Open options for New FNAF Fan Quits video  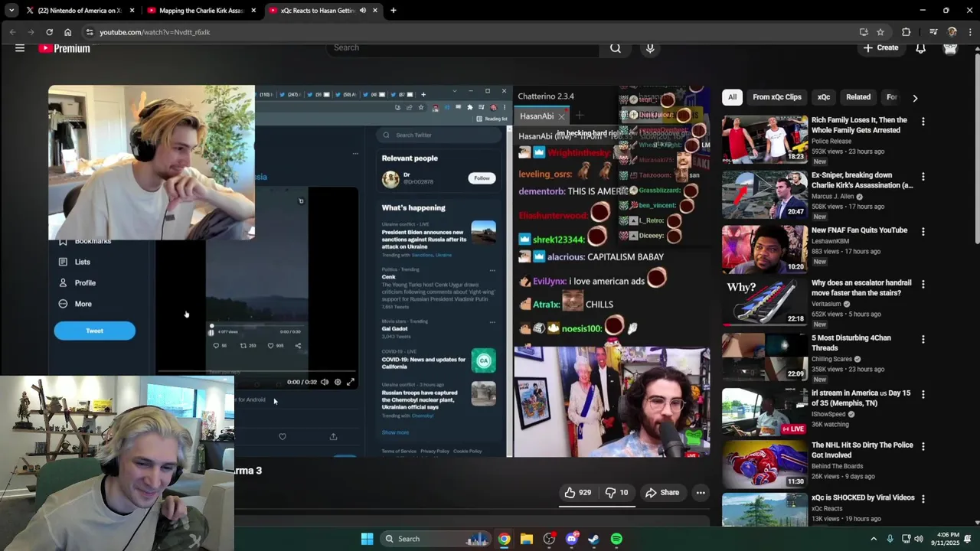923,232
